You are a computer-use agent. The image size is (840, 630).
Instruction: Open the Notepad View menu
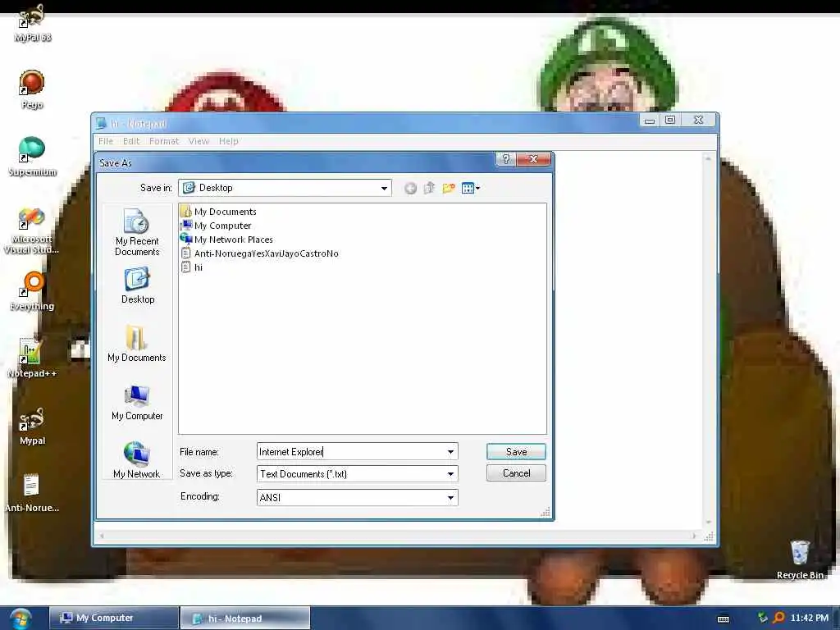click(199, 141)
